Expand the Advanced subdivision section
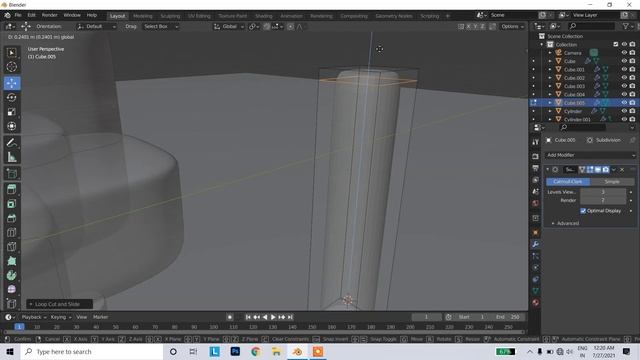640x360 pixels. click(x=565, y=223)
